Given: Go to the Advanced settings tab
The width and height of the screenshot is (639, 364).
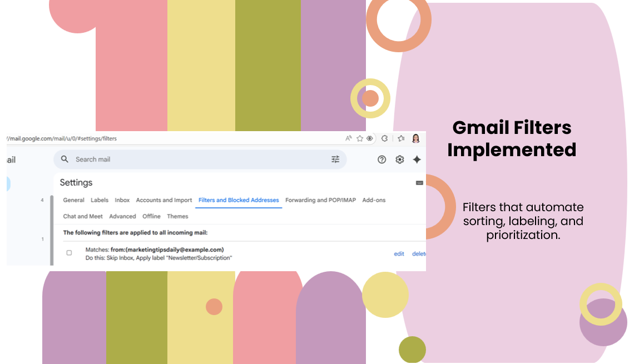Looking at the screenshot, I should pyautogui.click(x=122, y=216).
